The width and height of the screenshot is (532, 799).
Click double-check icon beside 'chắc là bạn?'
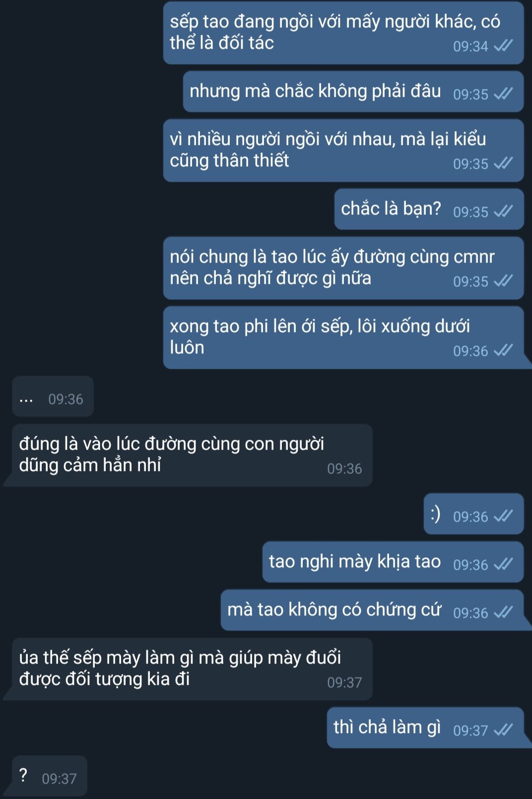coord(503,212)
